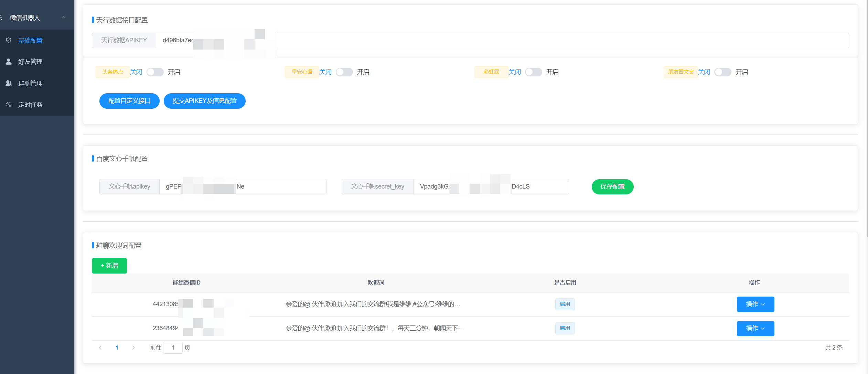Image resolution: width=868 pixels, height=374 pixels.
Task: Go to previous page arrow in pagination
Action: (x=100, y=348)
